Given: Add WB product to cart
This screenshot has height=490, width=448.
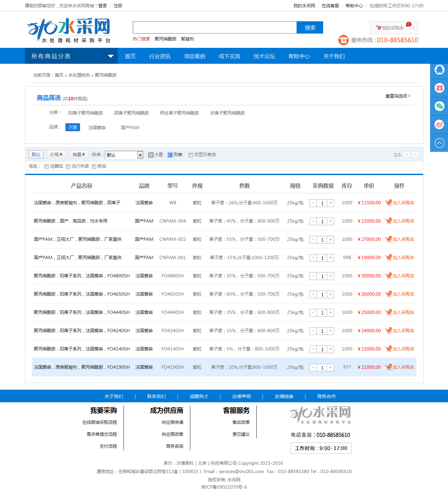Looking at the screenshot, I should click(400, 203).
